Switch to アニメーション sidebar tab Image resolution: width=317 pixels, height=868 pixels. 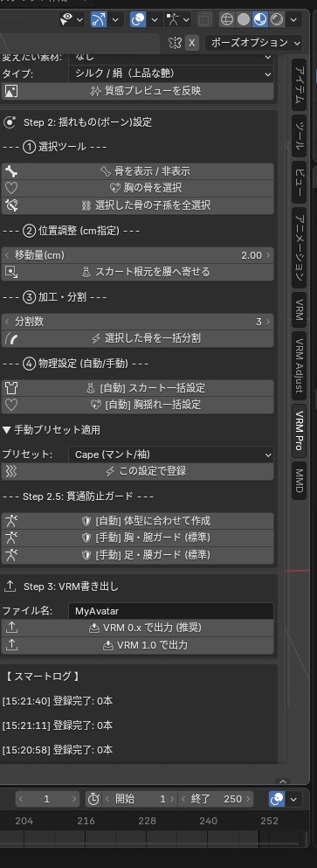(299, 248)
